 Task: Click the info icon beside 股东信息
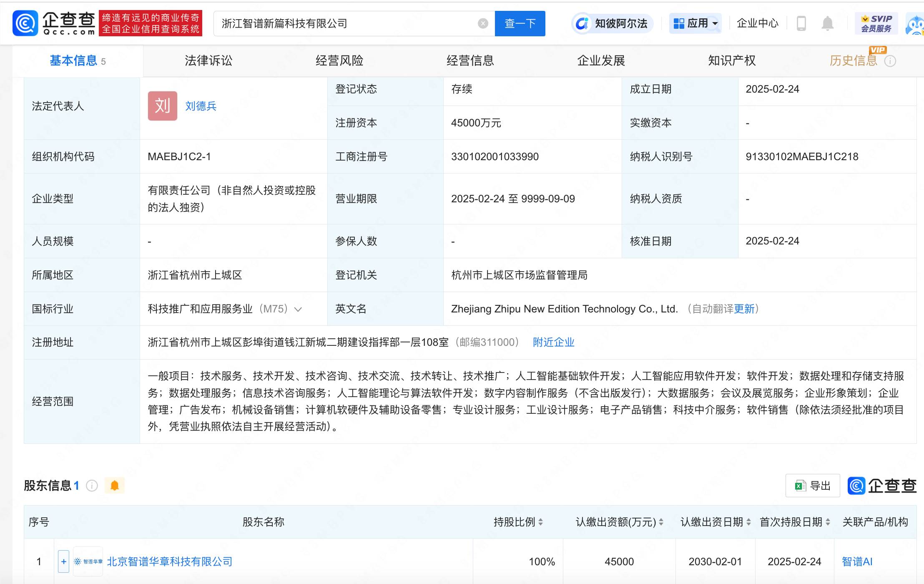pyautogui.click(x=91, y=486)
